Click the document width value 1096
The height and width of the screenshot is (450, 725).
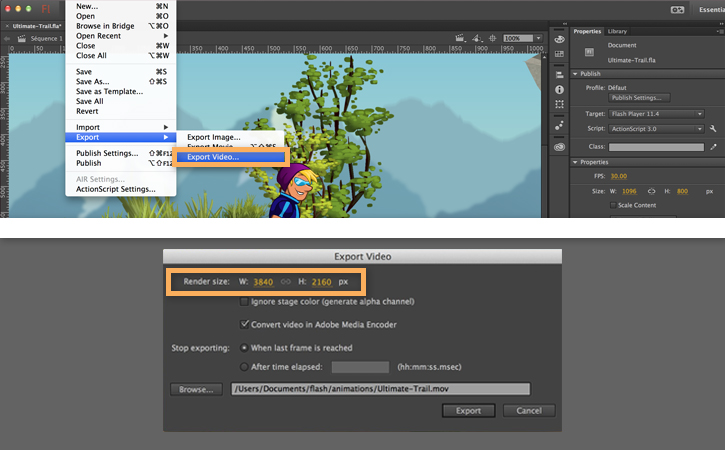(x=629, y=191)
